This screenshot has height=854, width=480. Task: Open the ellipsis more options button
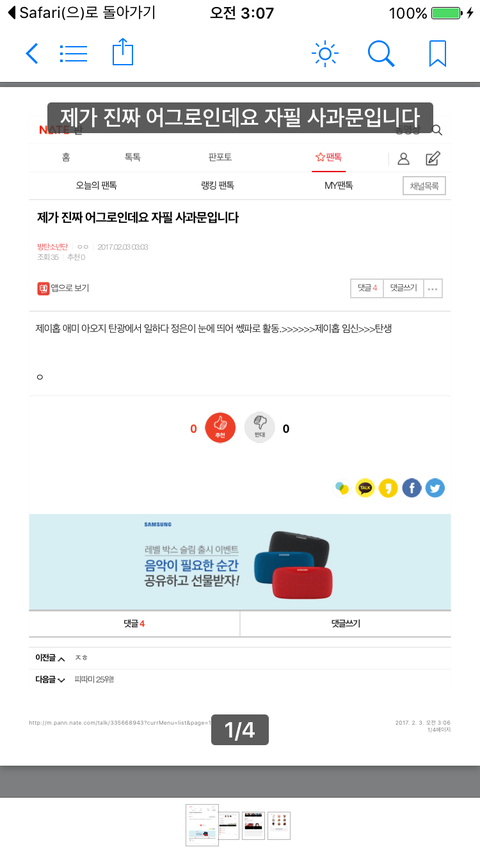[433, 289]
